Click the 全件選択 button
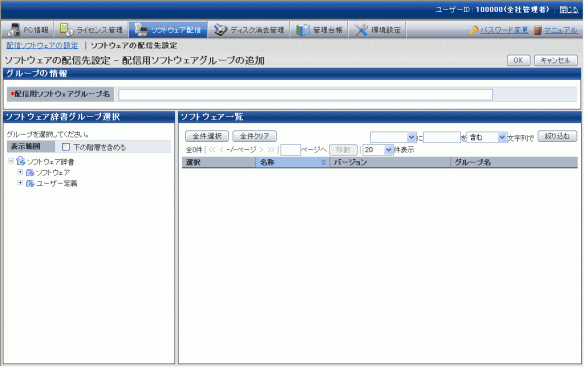Screen dimensions: 584x367 pos(207,136)
